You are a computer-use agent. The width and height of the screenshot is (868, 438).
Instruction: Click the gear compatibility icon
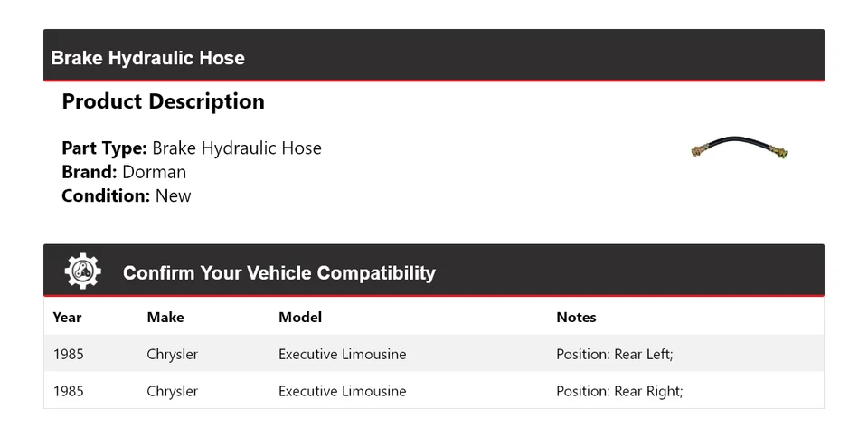(x=82, y=271)
